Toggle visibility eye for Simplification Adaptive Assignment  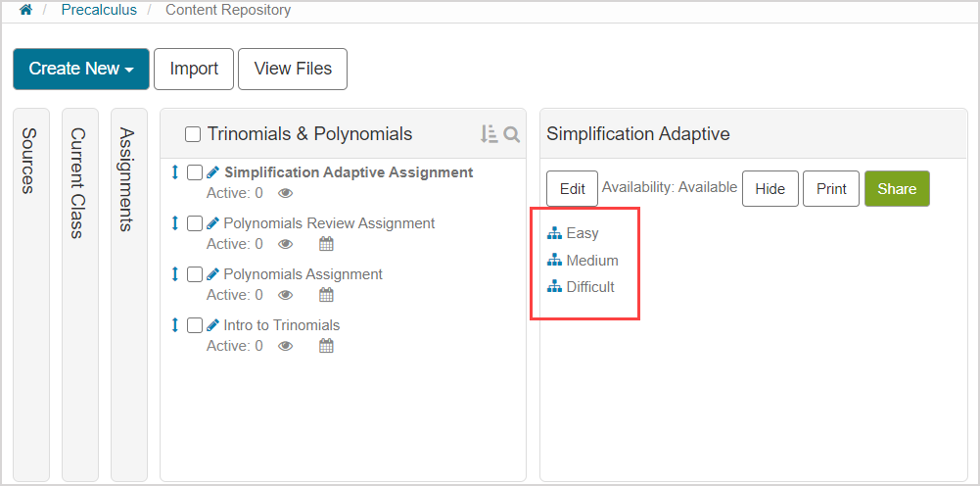(286, 193)
